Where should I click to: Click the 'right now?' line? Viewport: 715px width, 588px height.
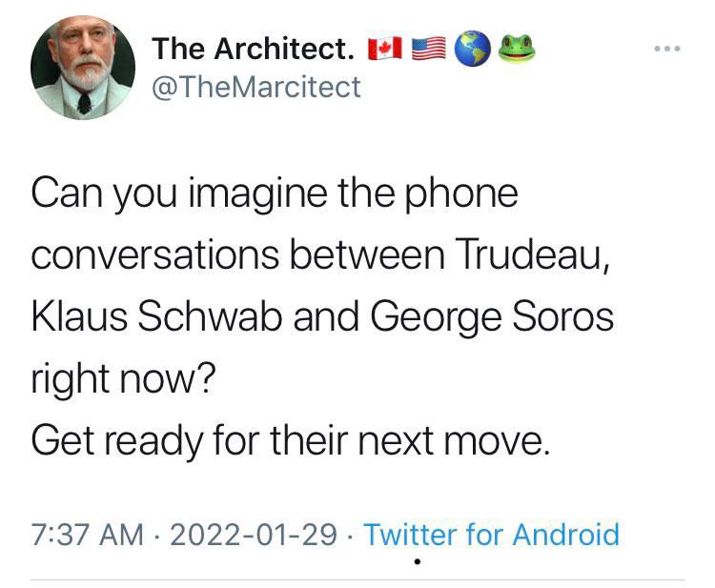[x=123, y=378]
